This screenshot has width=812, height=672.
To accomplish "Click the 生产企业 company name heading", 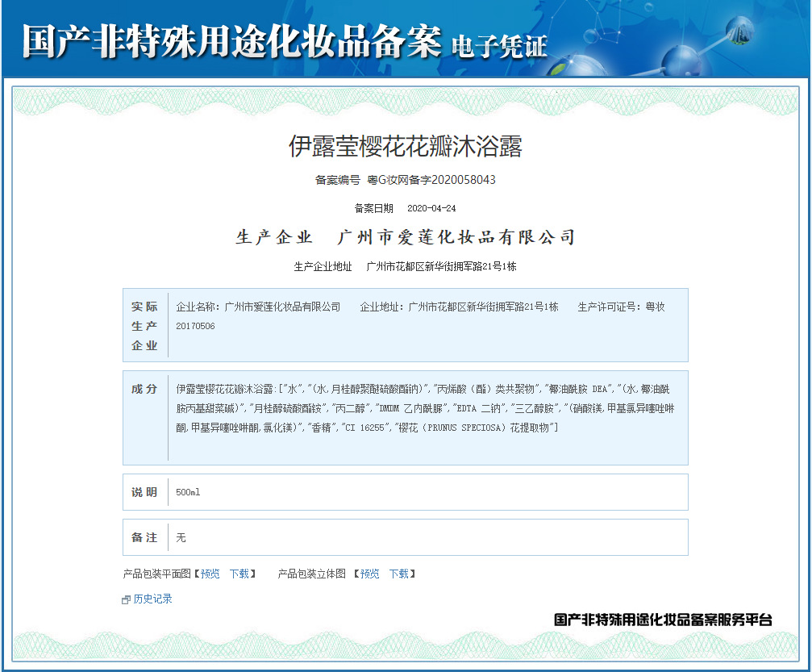I will coord(406,237).
